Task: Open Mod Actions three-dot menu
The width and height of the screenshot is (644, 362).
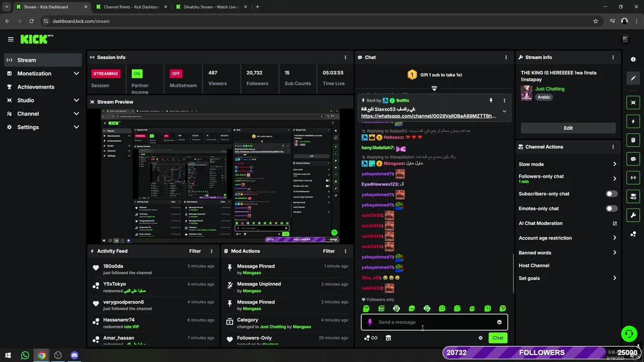Action: pyautogui.click(x=345, y=251)
